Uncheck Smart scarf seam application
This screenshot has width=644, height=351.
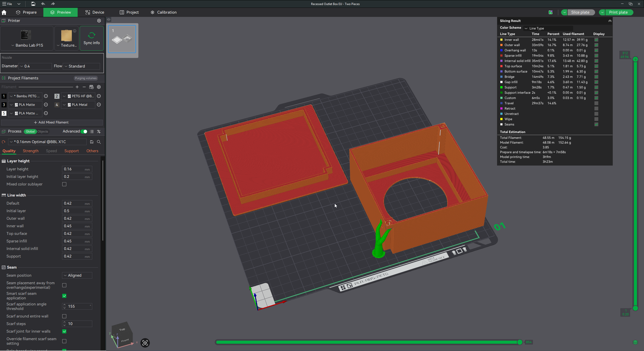click(x=64, y=296)
